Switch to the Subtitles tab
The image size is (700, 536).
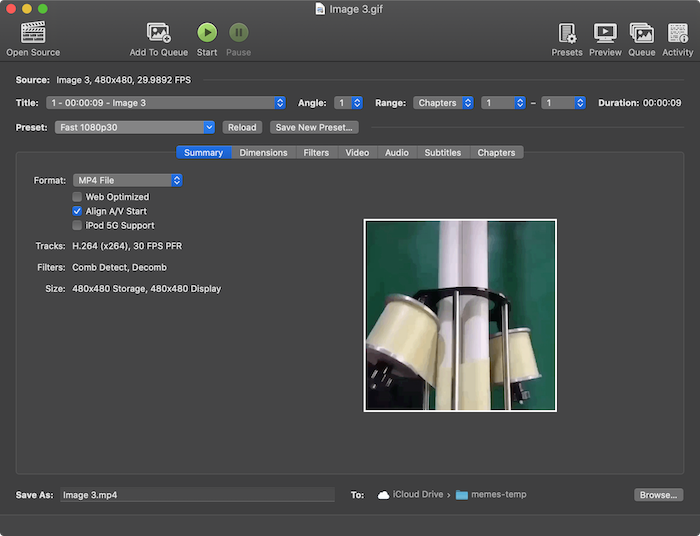(443, 153)
